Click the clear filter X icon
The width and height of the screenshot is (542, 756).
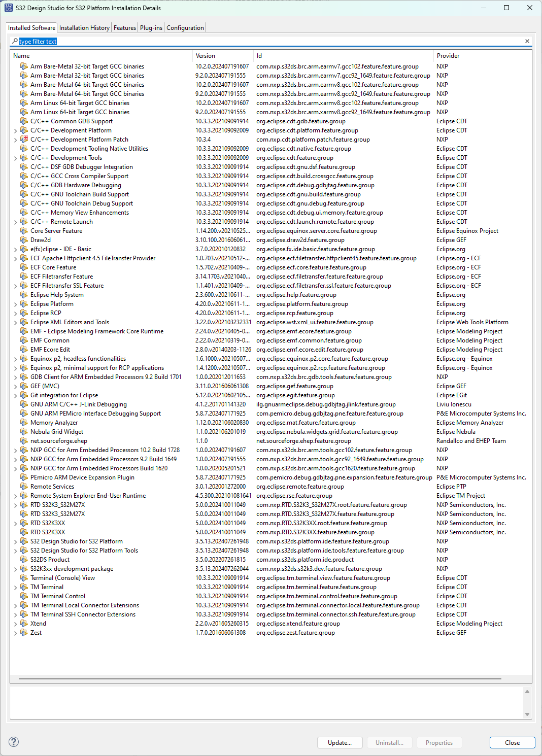coord(527,41)
